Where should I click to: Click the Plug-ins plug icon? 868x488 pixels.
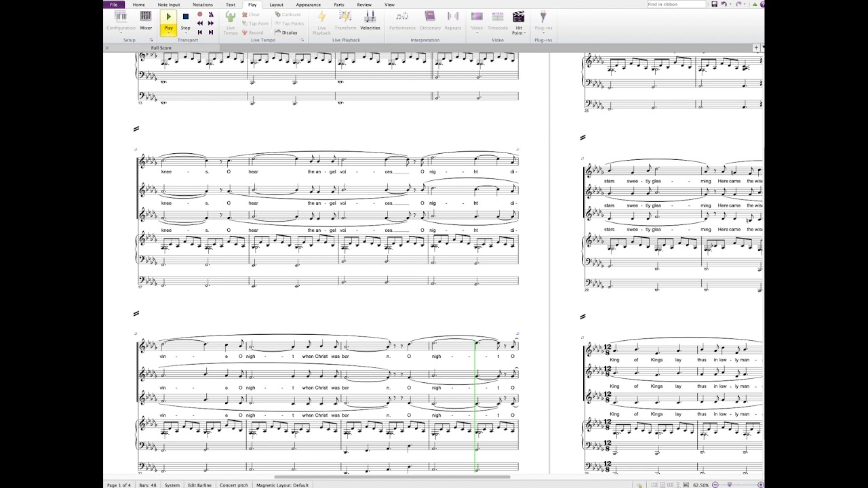point(543,16)
